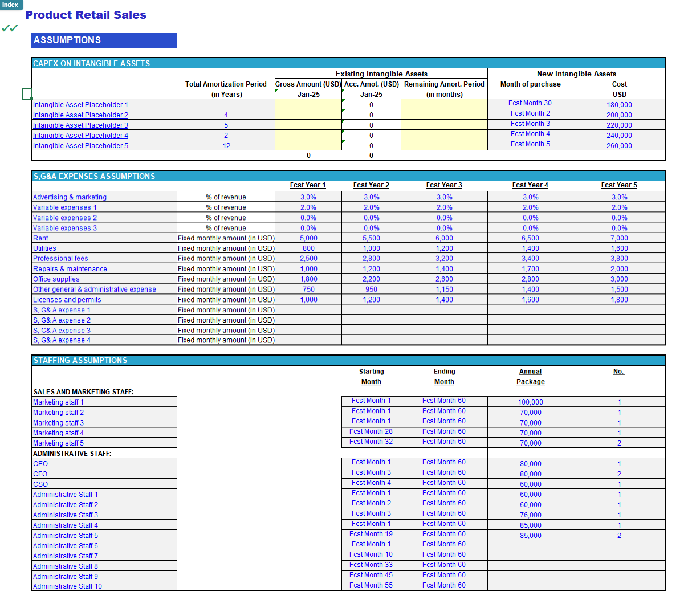
Task: Select amortization period value 12
Action: click(226, 146)
